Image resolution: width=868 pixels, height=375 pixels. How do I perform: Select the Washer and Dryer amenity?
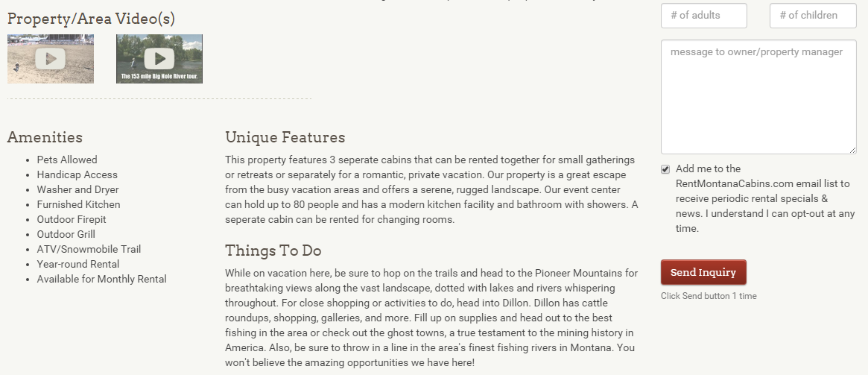click(x=77, y=189)
